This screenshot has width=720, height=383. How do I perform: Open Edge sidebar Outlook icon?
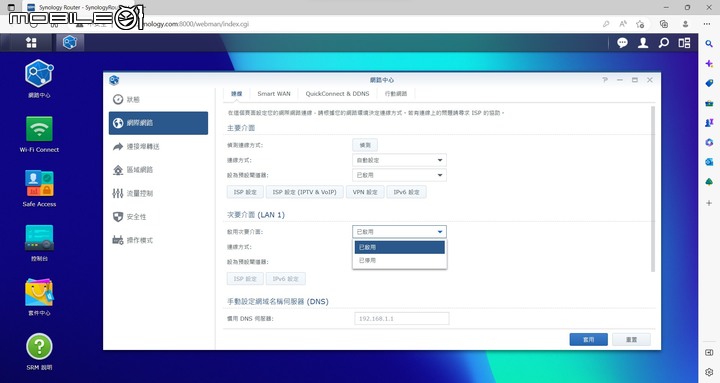tap(709, 162)
